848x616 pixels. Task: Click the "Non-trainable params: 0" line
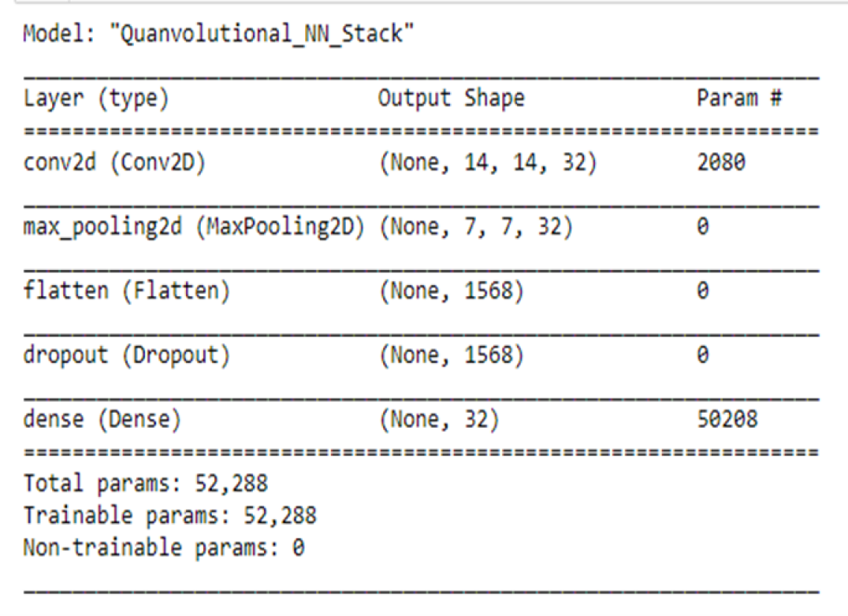tap(164, 547)
